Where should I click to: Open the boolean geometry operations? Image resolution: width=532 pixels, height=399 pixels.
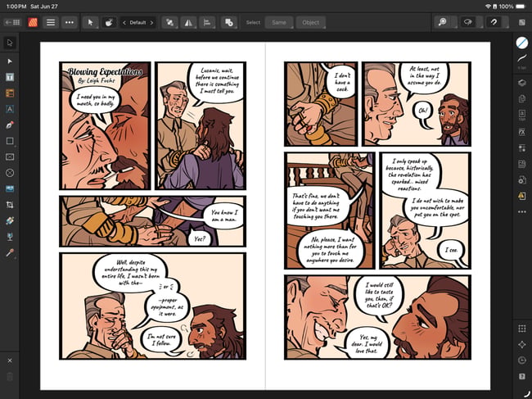click(229, 22)
